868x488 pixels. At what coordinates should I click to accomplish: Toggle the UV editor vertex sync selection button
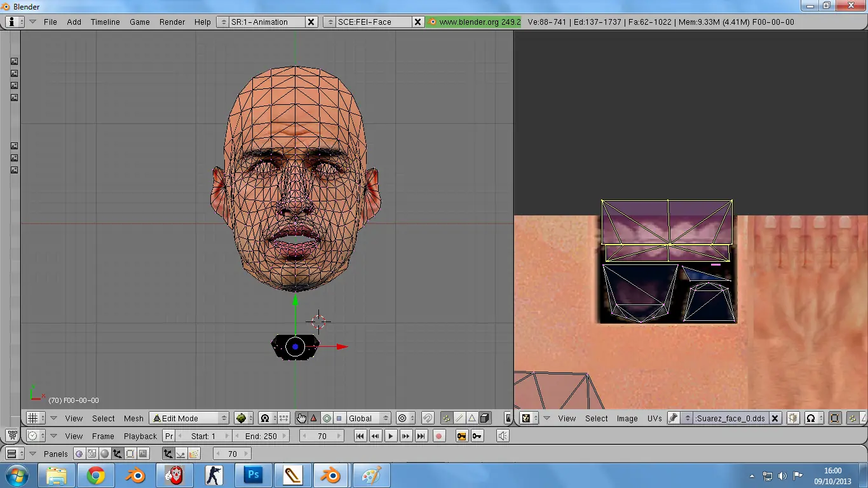pyautogui.click(x=853, y=418)
